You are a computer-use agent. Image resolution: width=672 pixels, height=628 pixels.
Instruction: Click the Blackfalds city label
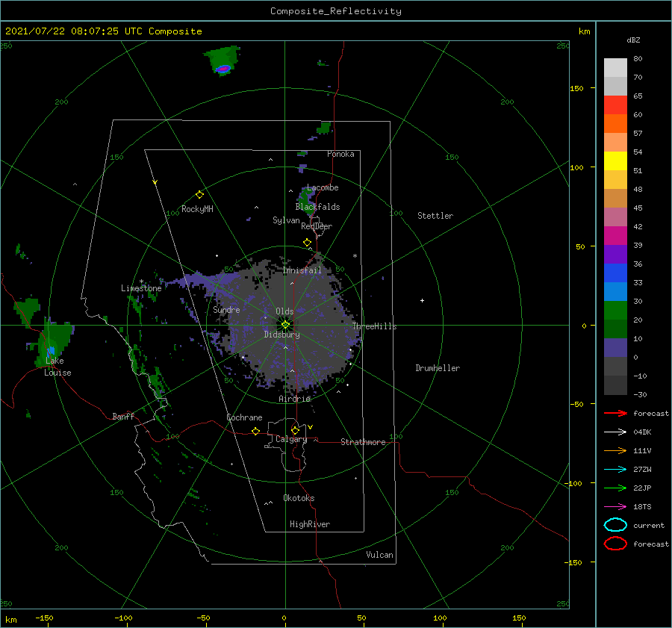[x=317, y=207]
